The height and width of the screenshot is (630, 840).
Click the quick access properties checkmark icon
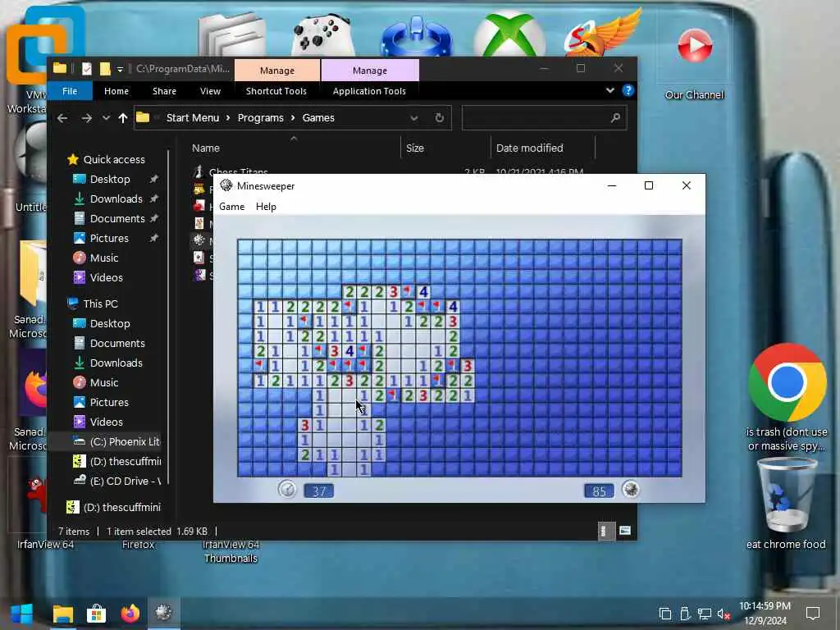[x=86, y=69]
